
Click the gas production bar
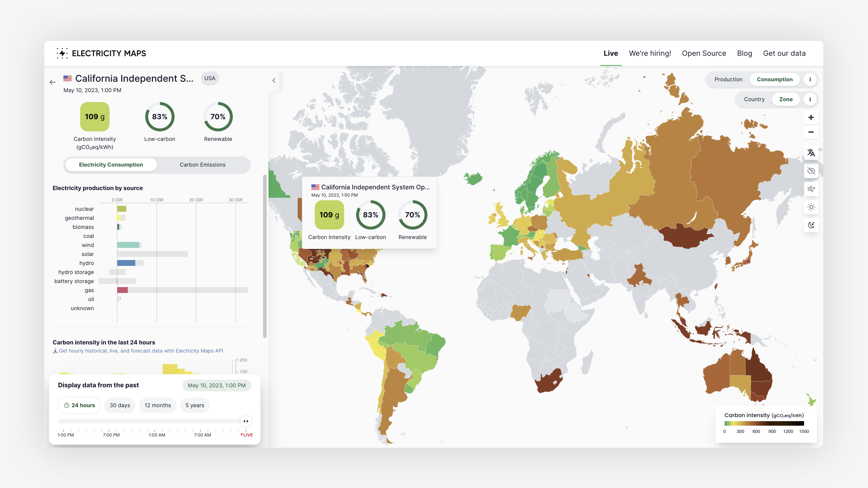[122, 290]
